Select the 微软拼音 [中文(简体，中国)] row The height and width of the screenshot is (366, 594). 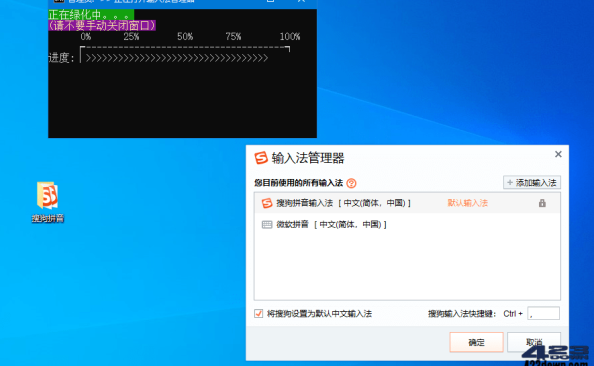407,225
